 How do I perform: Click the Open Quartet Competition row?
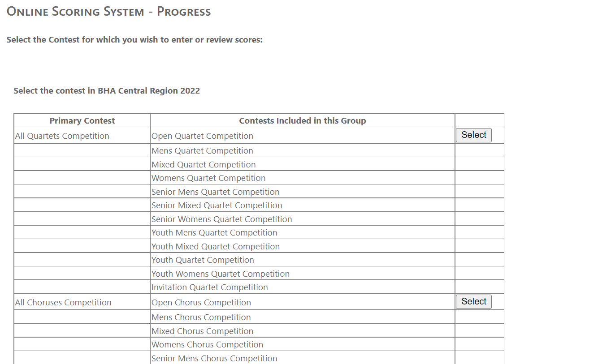[202, 136]
